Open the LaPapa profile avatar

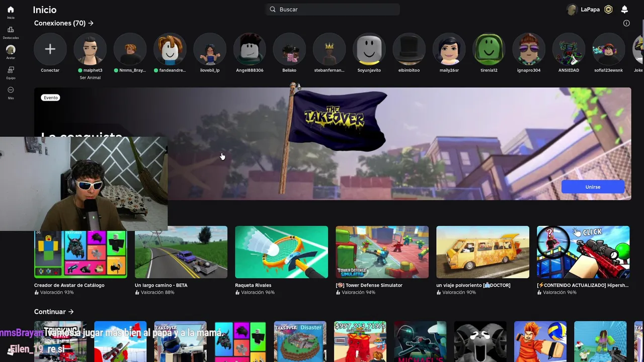572,10
